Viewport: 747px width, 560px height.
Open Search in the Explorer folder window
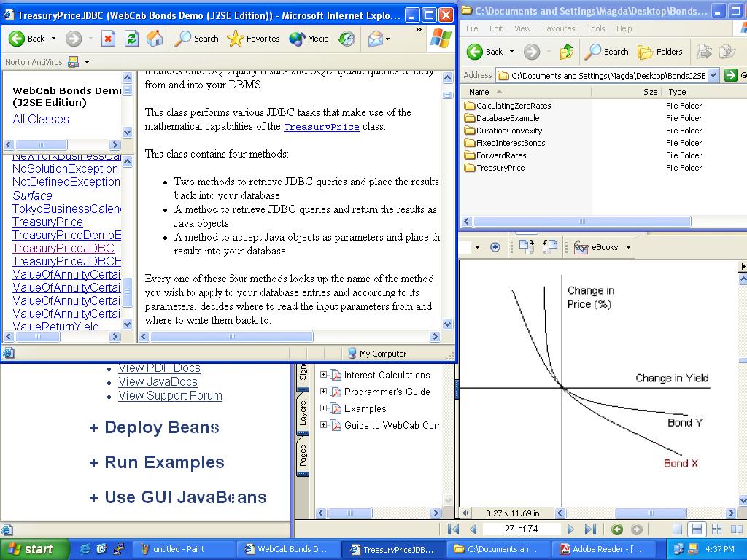(x=606, y=52)
